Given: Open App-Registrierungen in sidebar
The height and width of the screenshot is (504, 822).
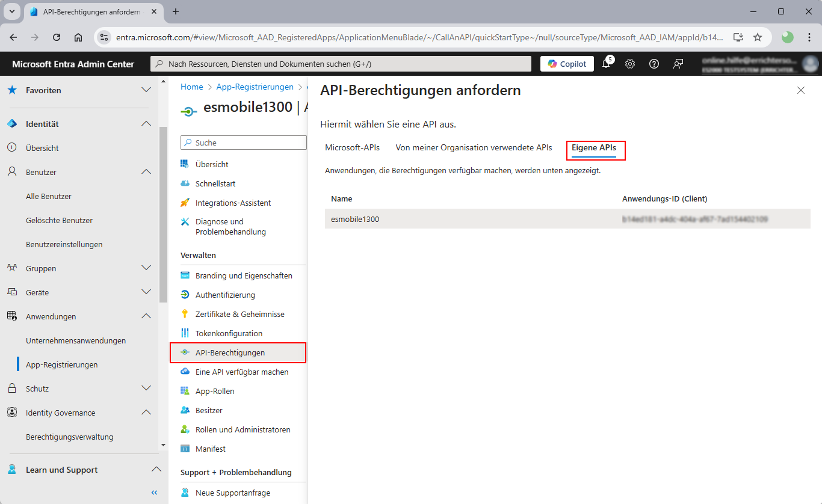Looking at the screenshot, I should click(62, 364).
